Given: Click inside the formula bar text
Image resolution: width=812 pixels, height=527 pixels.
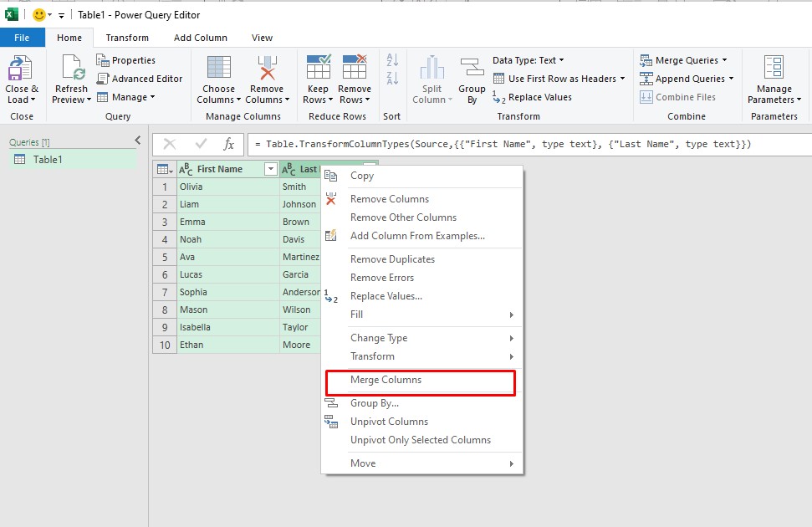Looking at the screenshot, I should point(502,144).
